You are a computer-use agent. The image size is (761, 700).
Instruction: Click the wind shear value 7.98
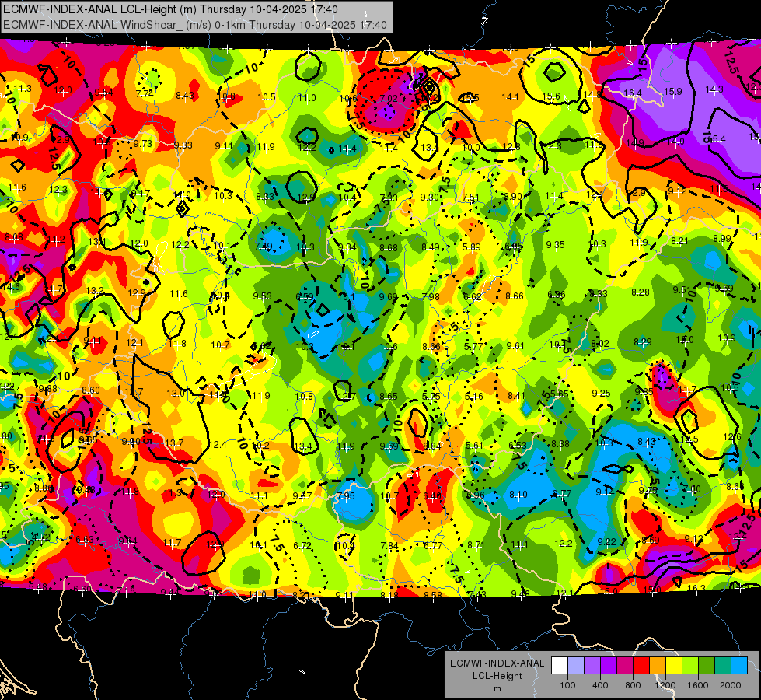(431, 296)
